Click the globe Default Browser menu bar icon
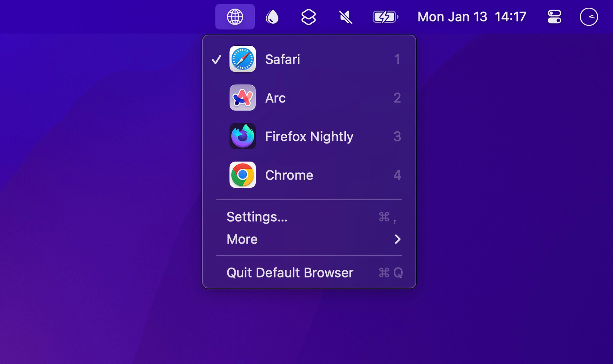Image resolution: width=613 pixels, height=364 pixels. pos(235,17)
